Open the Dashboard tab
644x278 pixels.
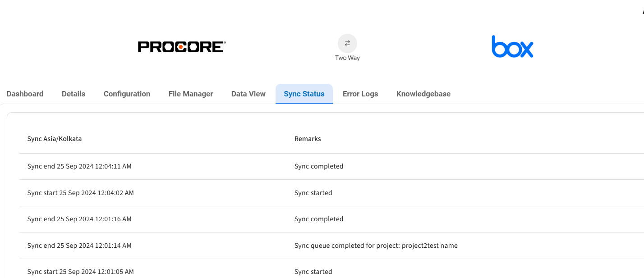coord(25,94)
